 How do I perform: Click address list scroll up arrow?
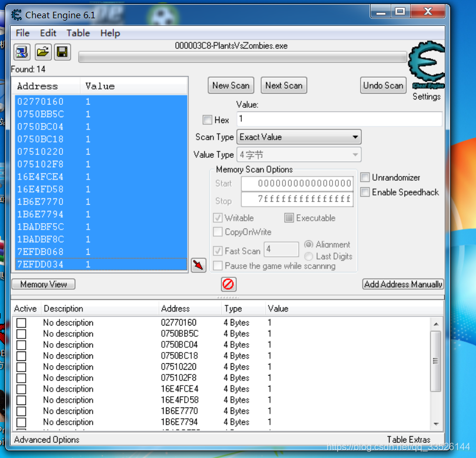point(436,324)
